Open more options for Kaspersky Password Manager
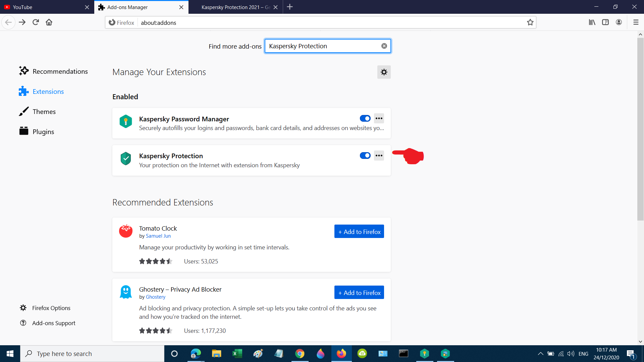The image size is (644, 362). [x=379, y=118]
